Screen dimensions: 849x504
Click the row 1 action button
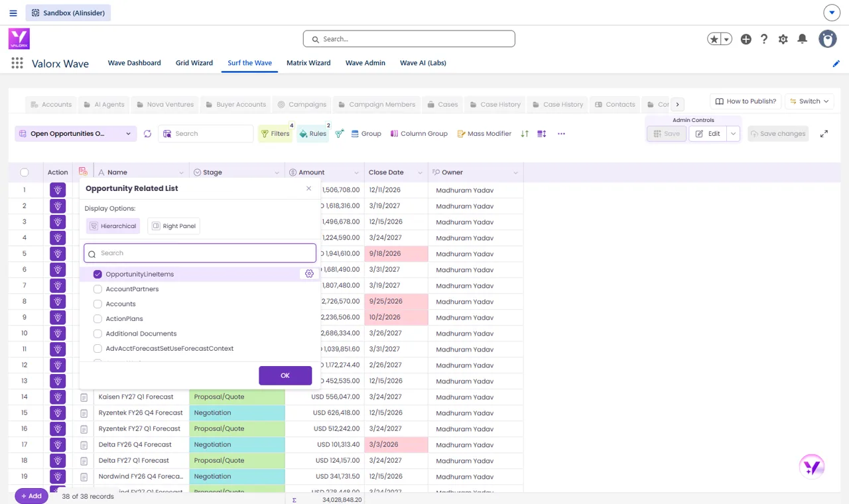pyautogui.click(x=58, y=190)
